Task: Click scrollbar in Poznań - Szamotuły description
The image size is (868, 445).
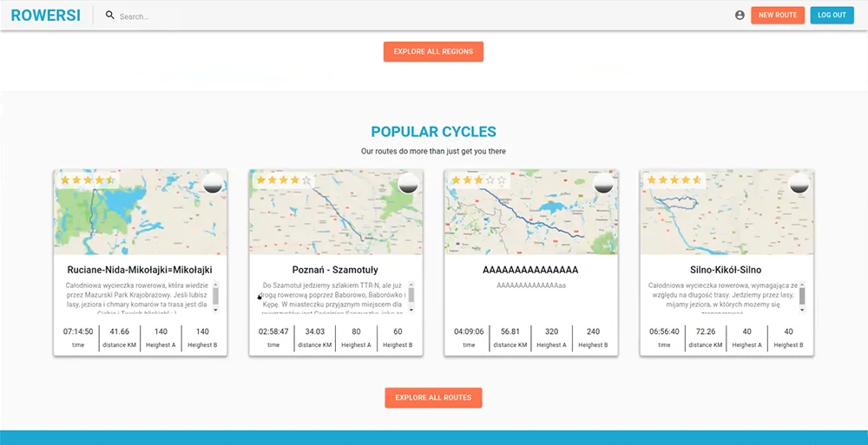Action: [x=411, y=298]
